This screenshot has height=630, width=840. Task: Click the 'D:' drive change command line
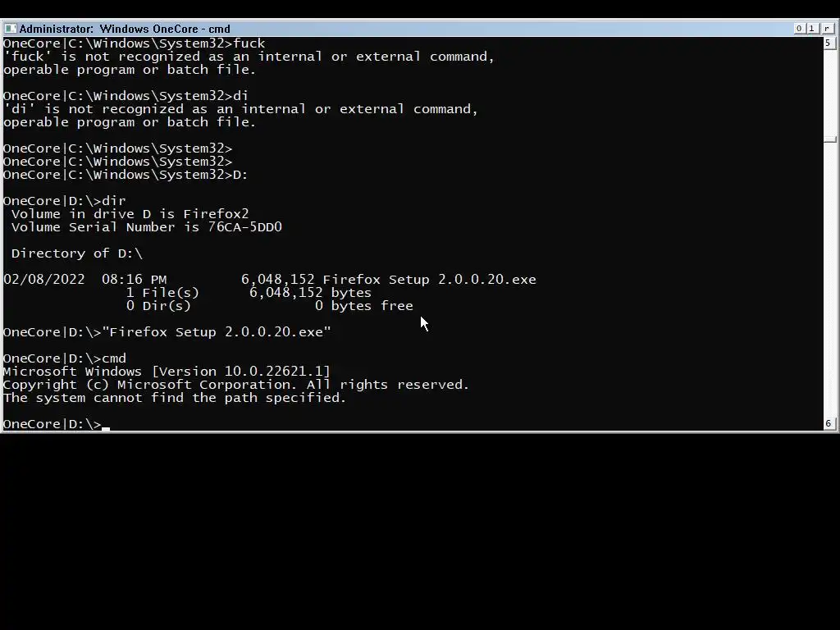(x=126, y=175)
